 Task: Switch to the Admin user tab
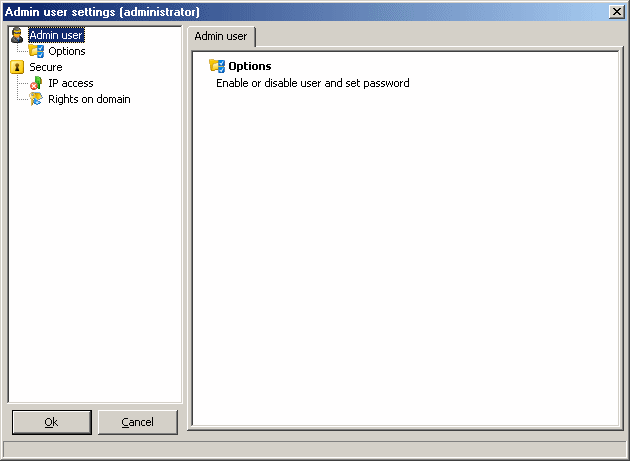click(x=221, y=37)
